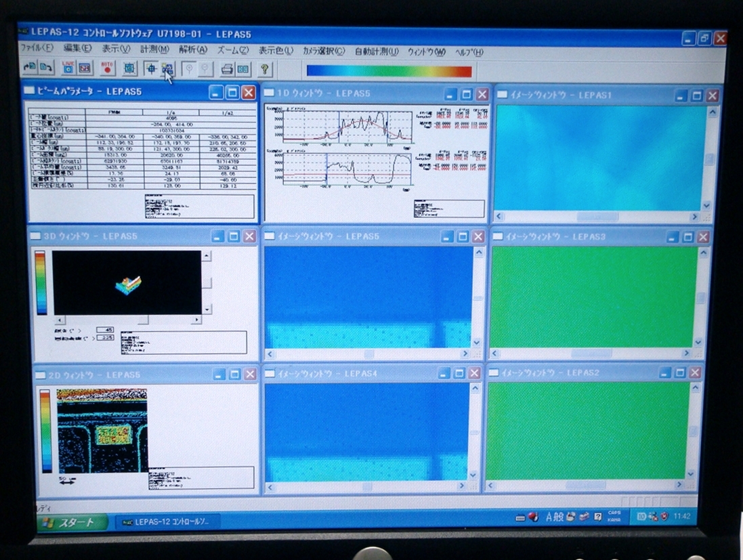This screenshot has width=743, height=560.
Task: Click the blue framed-square toolbar icon
Action: 129,68
